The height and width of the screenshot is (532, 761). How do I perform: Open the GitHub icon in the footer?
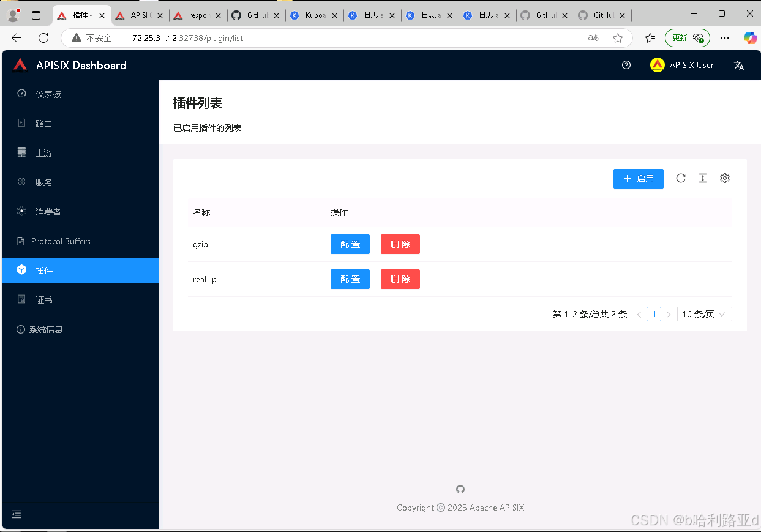point(460,489)
